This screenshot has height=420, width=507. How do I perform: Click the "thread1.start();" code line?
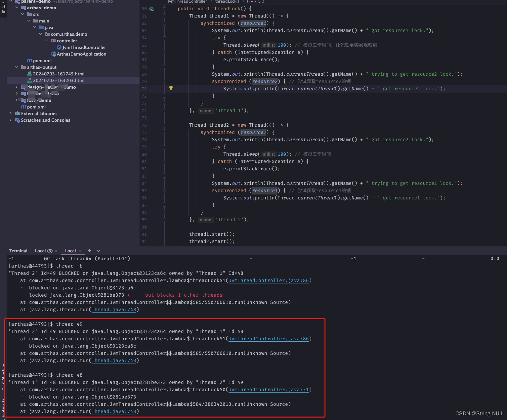pyautogui.click(x=212, y=234)
